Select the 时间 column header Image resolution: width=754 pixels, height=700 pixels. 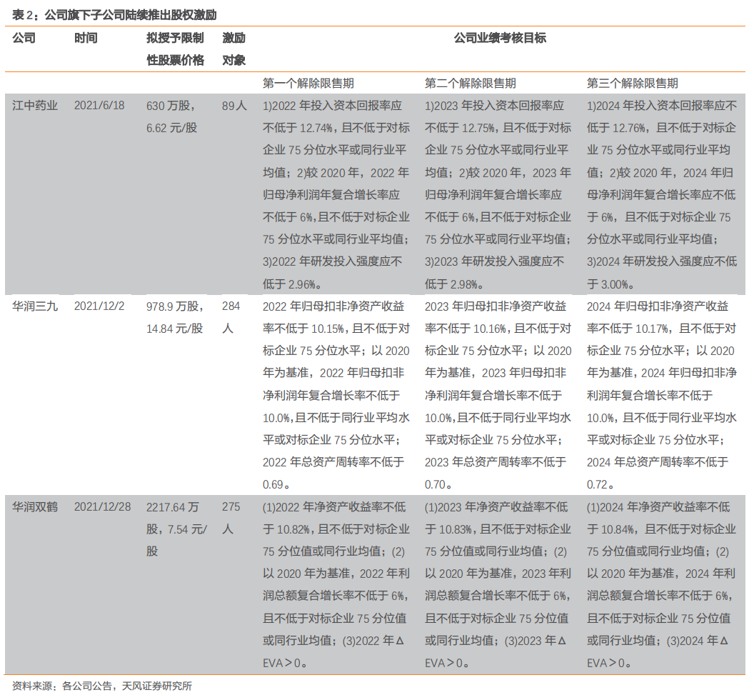[86, 38]
